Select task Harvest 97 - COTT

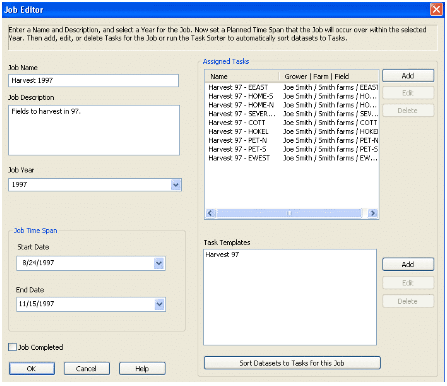click(237, 123)
